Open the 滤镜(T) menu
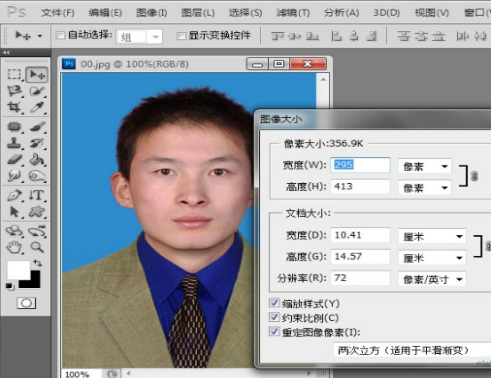The height and width of the screenshot is (378, 492). (x=293, y=13)
